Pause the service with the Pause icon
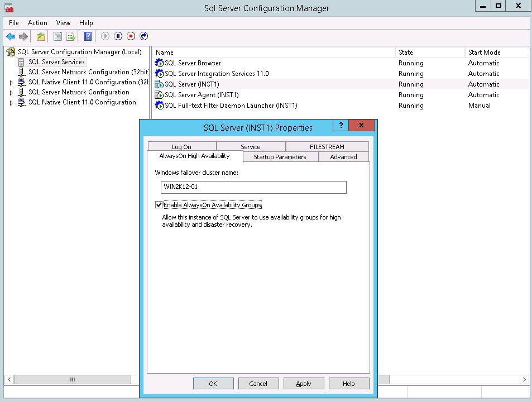This screenshot has width=532, height=401. pyautogui.click(x=118, y=36)
